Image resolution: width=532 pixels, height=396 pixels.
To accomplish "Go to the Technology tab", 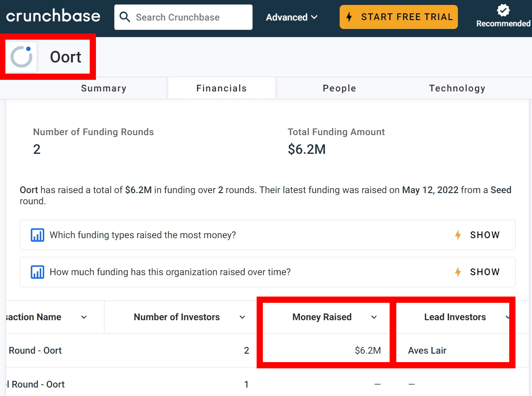I will point(457,88).
